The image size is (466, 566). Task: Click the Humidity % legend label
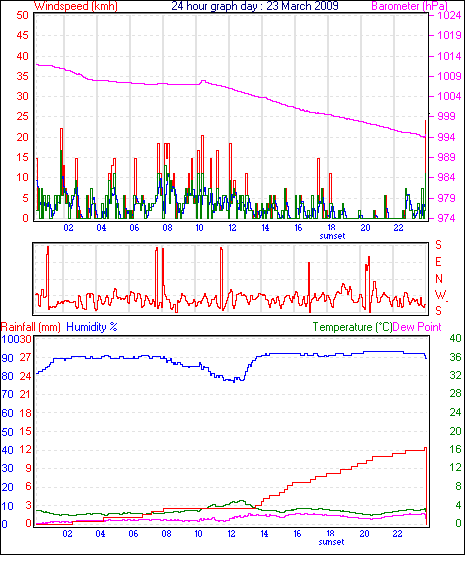coord(92,327)
